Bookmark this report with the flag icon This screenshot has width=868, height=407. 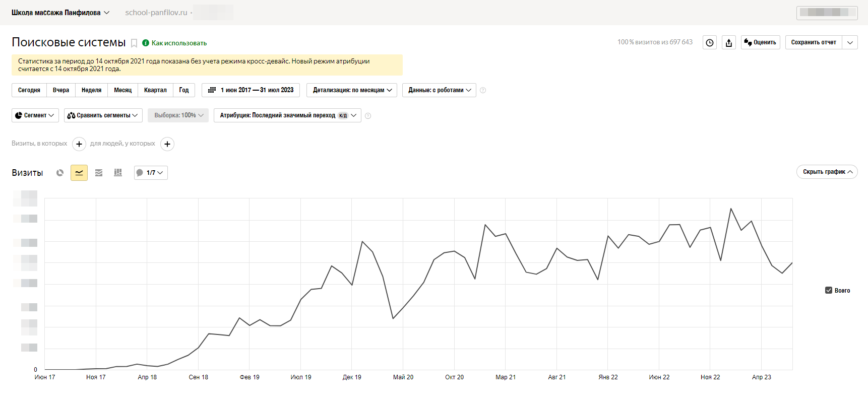pos(134,43)
